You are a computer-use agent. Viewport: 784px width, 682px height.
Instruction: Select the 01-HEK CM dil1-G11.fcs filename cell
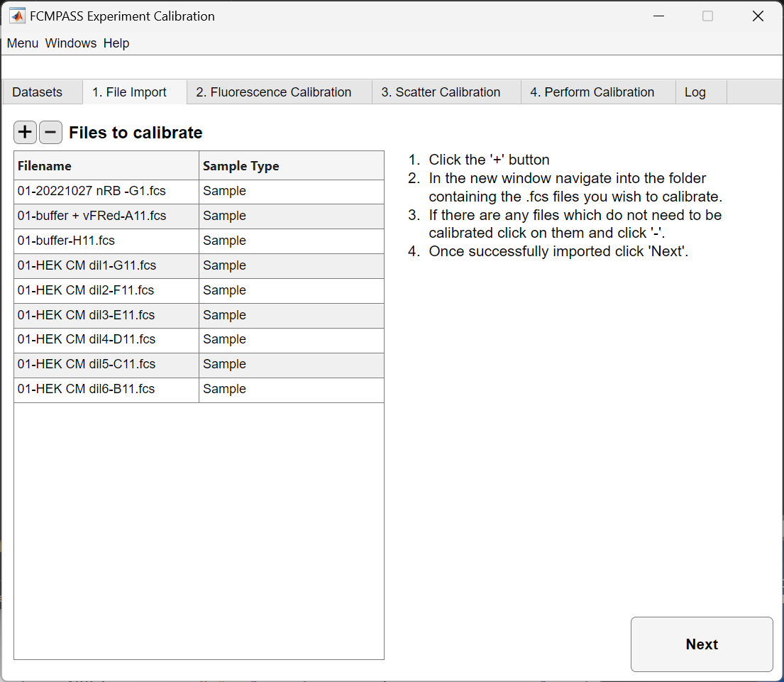(x=106, y=266)
